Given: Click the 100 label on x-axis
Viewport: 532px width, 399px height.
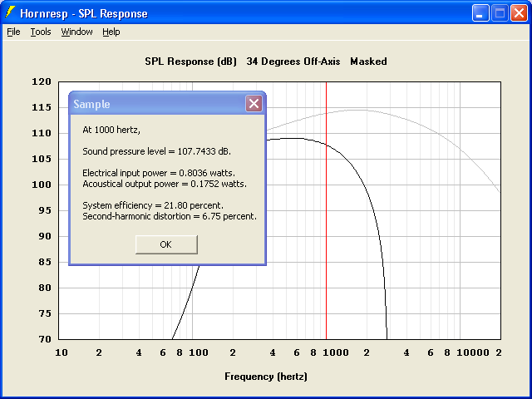Looking at the screenshot, I should tap(199, 352).
